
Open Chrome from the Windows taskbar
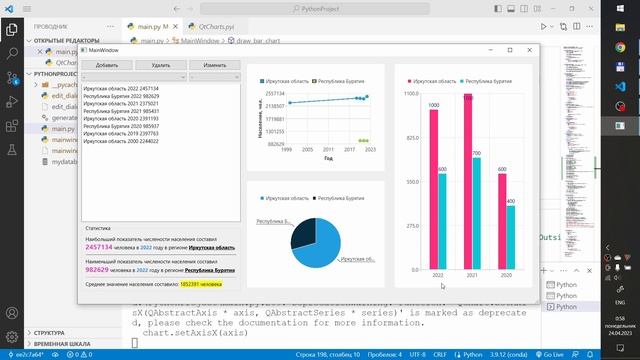click(x=620, y=47)
